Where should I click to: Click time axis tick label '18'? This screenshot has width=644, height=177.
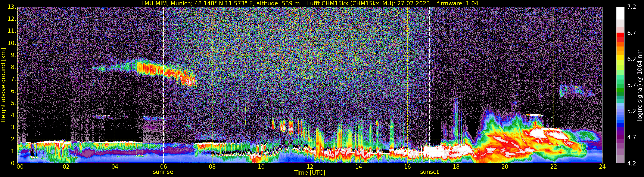(456, 167)
